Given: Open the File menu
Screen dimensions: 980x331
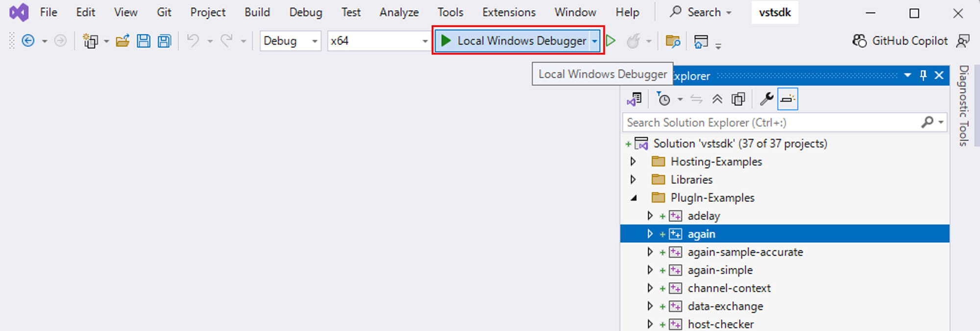Looking at the screenshot, I should tap(49, 12).
